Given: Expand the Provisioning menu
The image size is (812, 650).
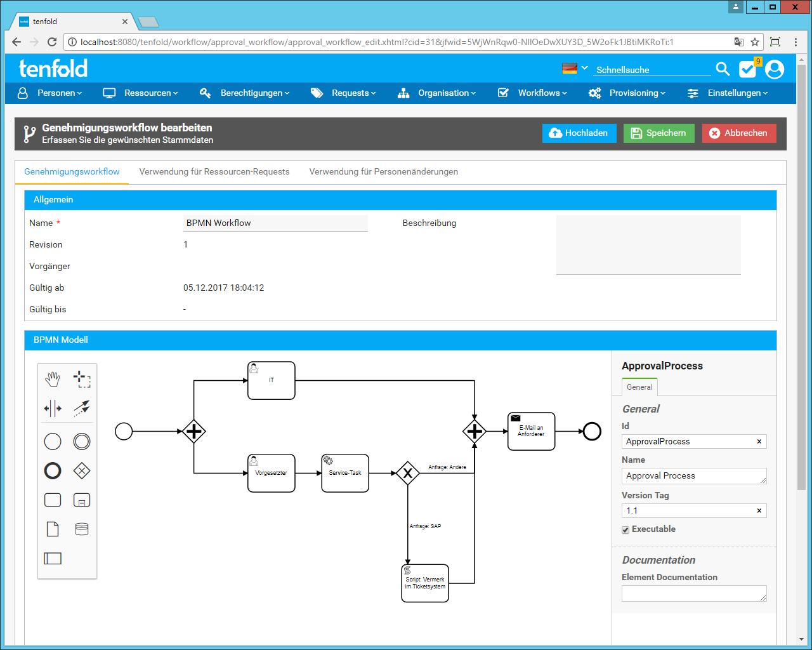Looking at the screenshot, I should tap(634, 93).
